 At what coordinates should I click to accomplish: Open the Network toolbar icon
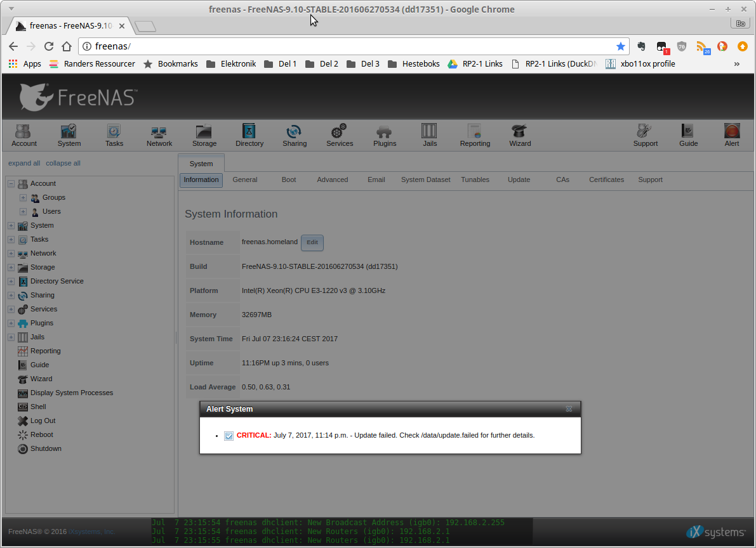tap(159, 136)
